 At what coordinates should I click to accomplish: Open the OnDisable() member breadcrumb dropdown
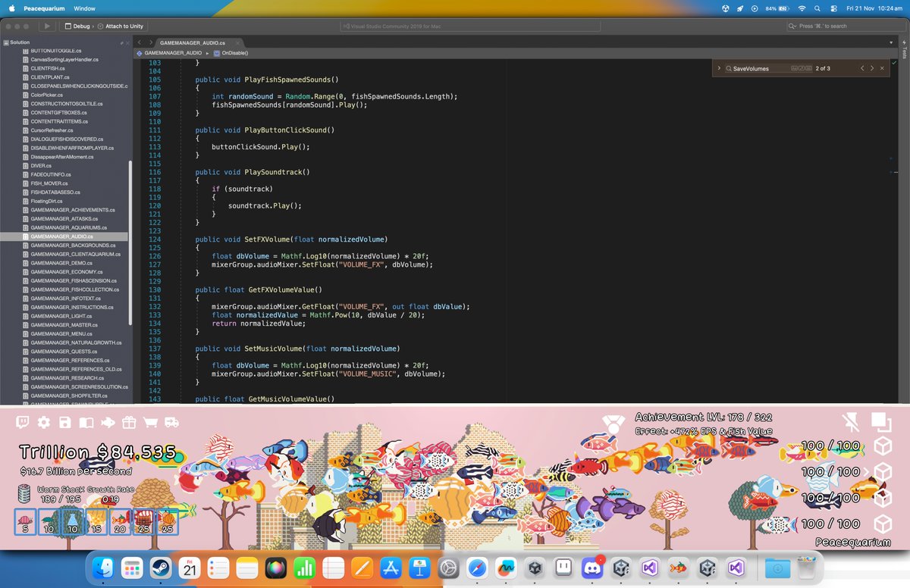pos(231,54)
